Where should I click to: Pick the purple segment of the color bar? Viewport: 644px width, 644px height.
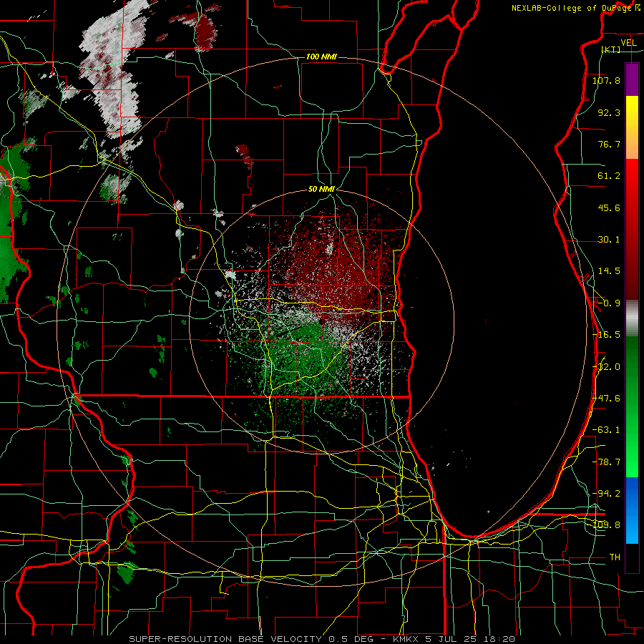(632, 80)
